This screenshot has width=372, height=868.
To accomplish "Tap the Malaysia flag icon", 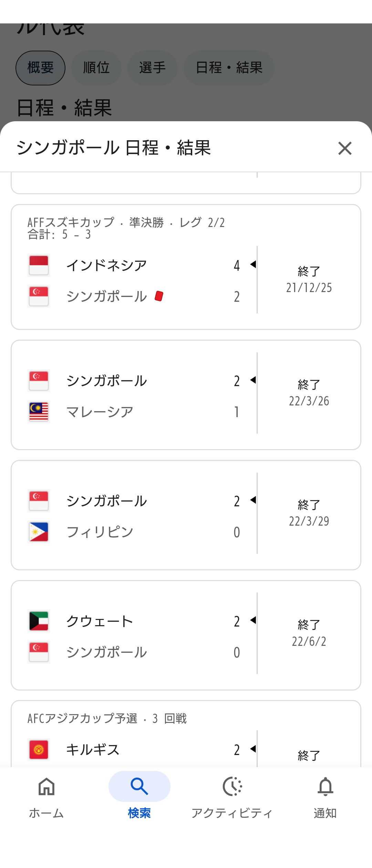I will coord(39,412).
